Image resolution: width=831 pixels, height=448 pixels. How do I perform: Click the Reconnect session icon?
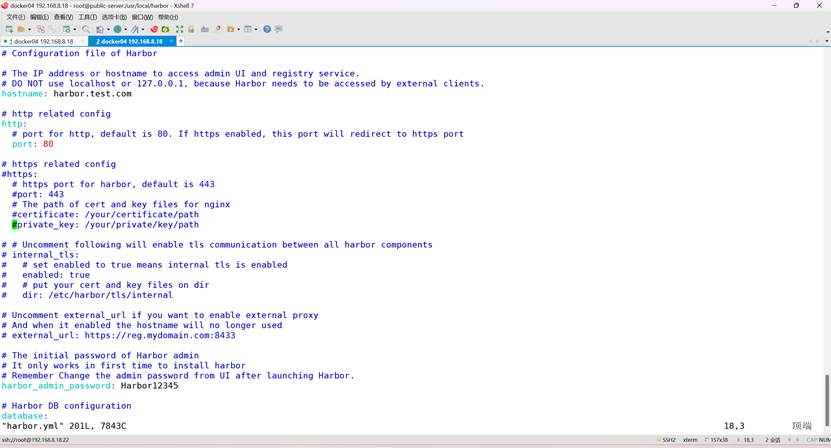[53, 29]
